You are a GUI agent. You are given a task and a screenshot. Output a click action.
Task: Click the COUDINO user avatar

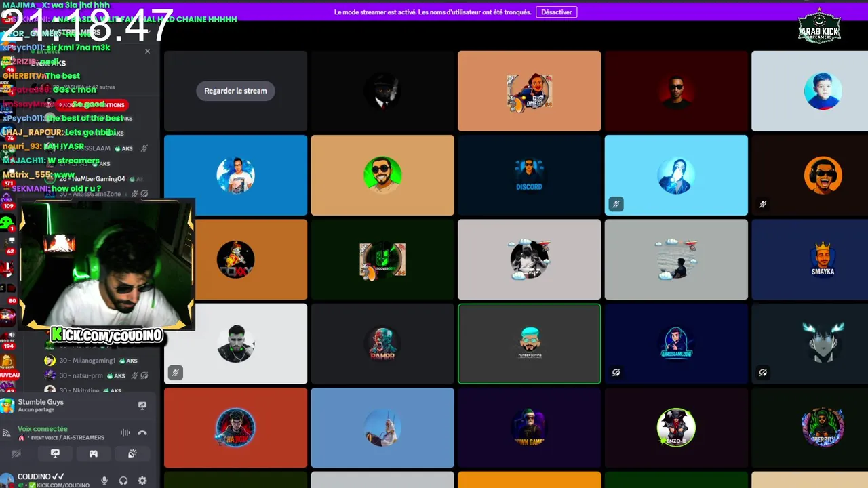[x=7, y=481]
